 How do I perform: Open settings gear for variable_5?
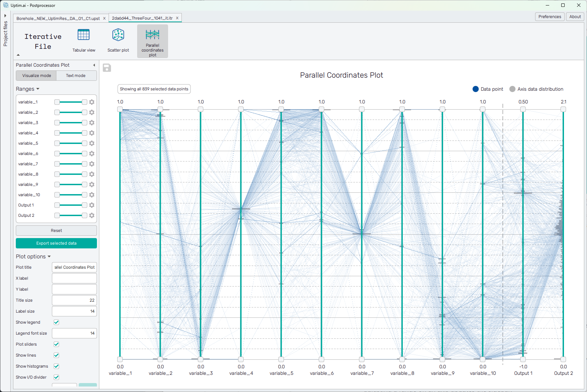(92, 143)
